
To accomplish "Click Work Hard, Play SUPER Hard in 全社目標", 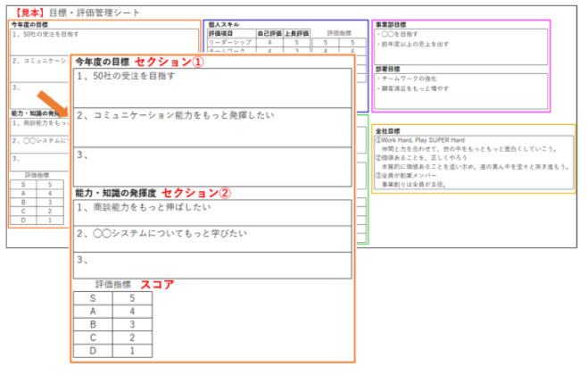I will point(421,139).
